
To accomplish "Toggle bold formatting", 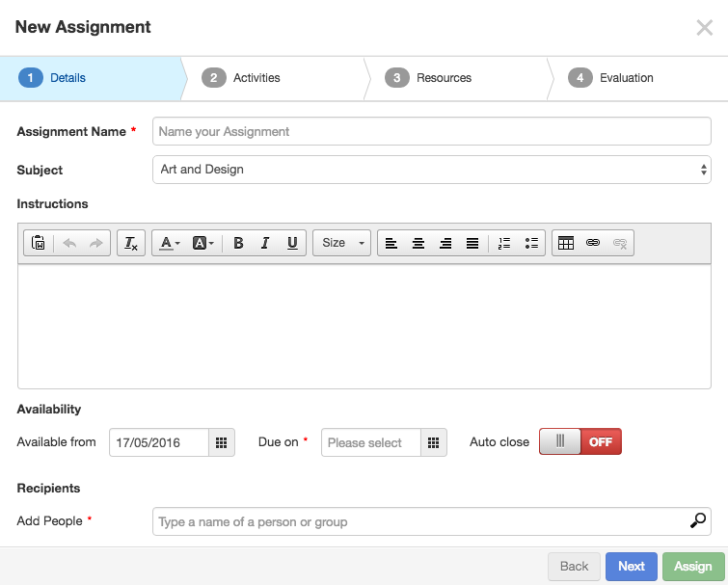I will pos(238,243).
